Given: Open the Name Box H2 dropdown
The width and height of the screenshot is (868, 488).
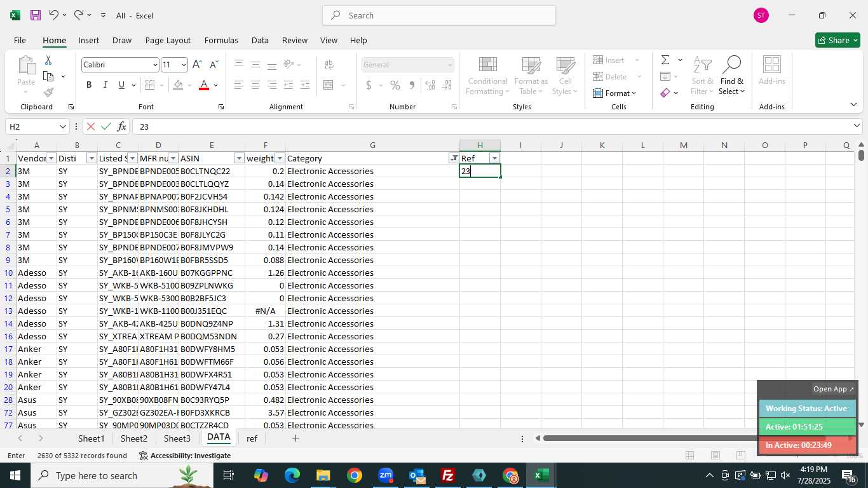Looking at the screenshot, I should click(62, 126).
